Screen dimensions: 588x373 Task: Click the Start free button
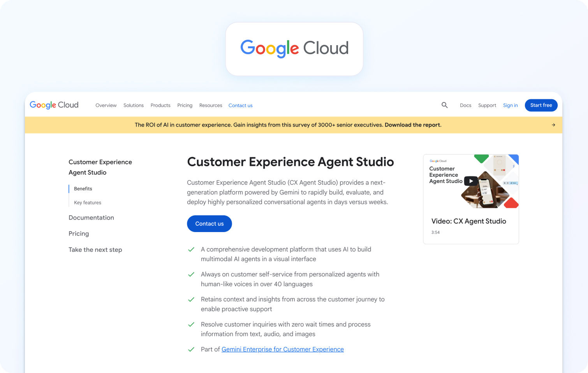(541, 105)
